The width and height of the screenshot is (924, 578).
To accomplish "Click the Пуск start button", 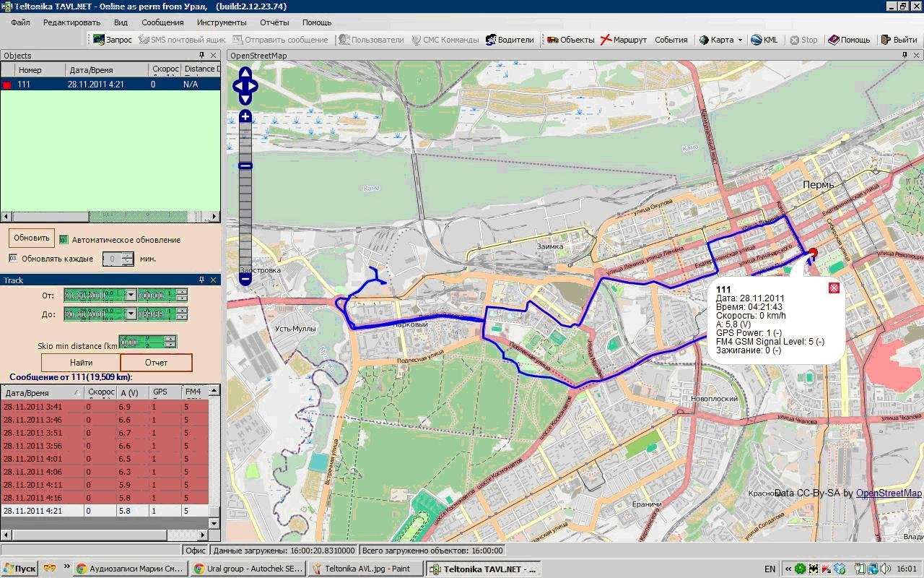I will tap(19, 569).
